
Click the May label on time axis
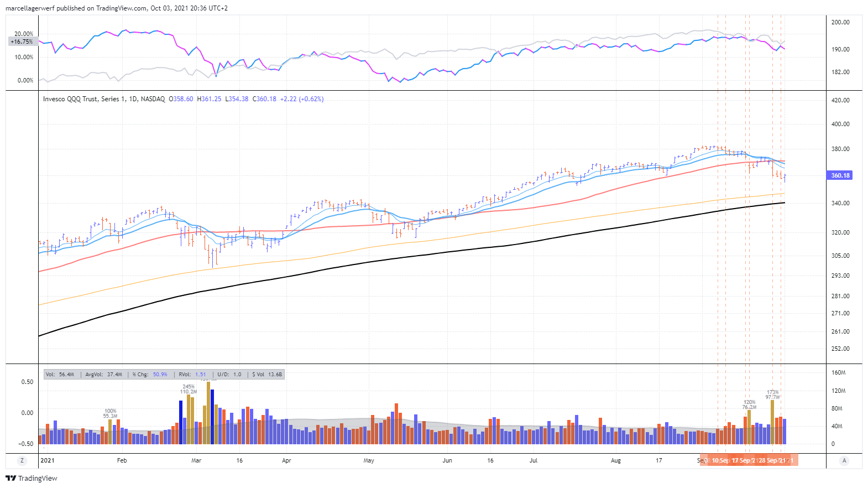(369, 460)
